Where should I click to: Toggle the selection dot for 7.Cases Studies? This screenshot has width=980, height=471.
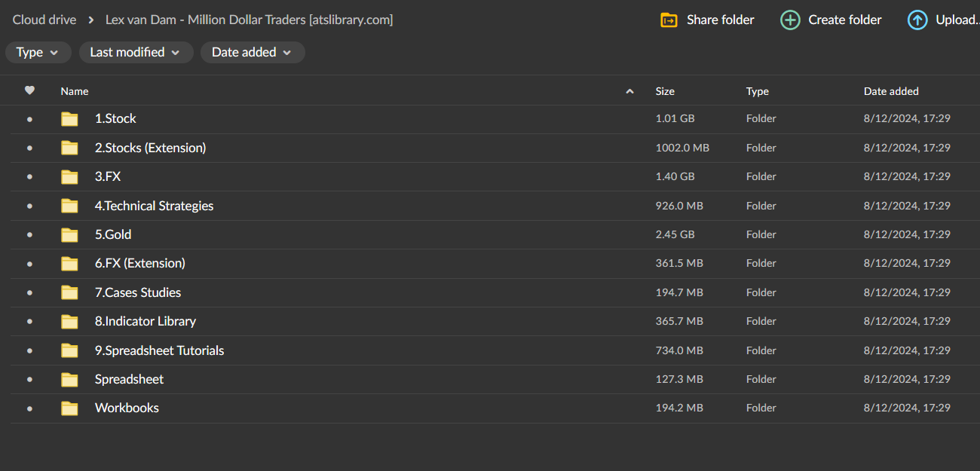click(29, 292)
